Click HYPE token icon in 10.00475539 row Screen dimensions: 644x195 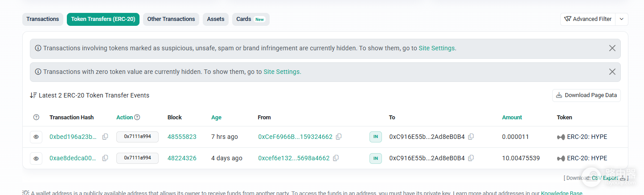tap(561, 158)
